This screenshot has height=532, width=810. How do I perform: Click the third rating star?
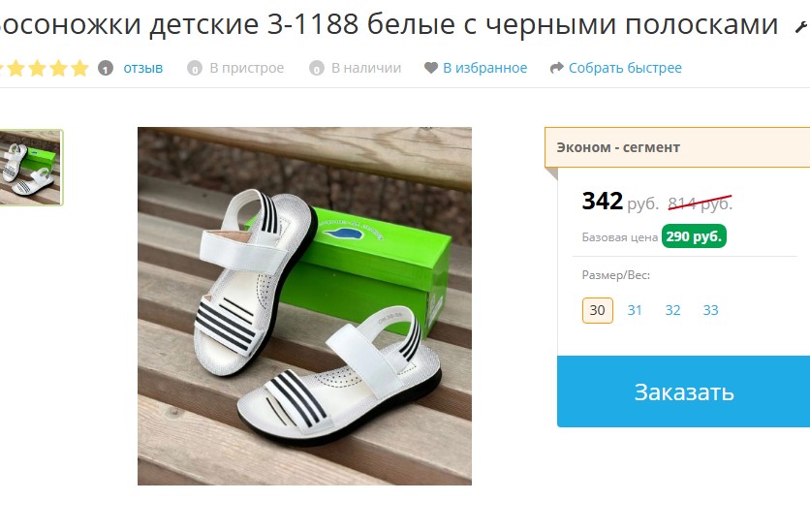[37, 68]
